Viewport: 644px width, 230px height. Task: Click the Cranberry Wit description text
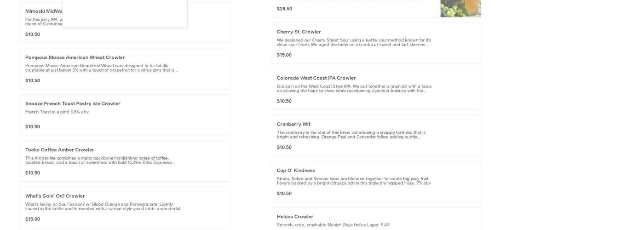[x=351, y=135]
